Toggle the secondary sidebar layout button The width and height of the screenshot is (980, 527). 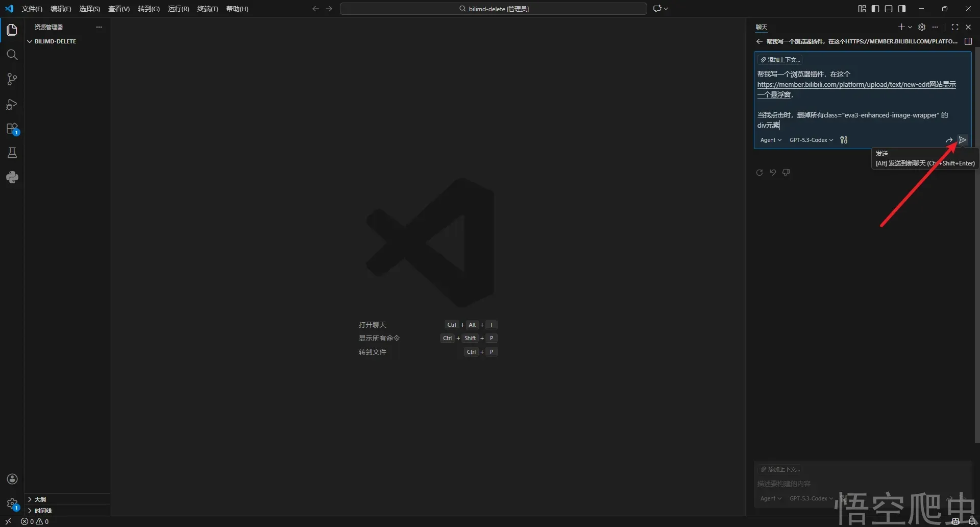pos(902,9)
